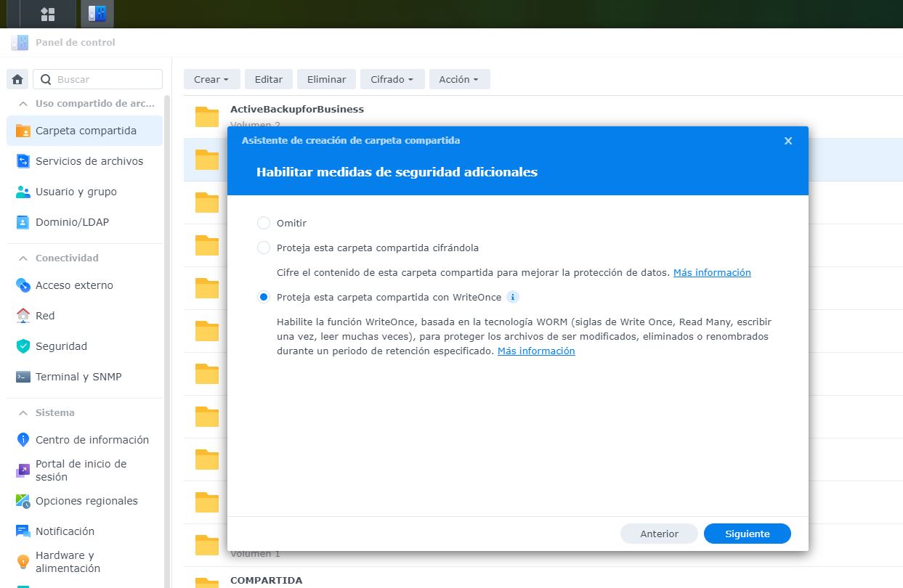
Task: Click the Anterior button
Action: [659, 534]
